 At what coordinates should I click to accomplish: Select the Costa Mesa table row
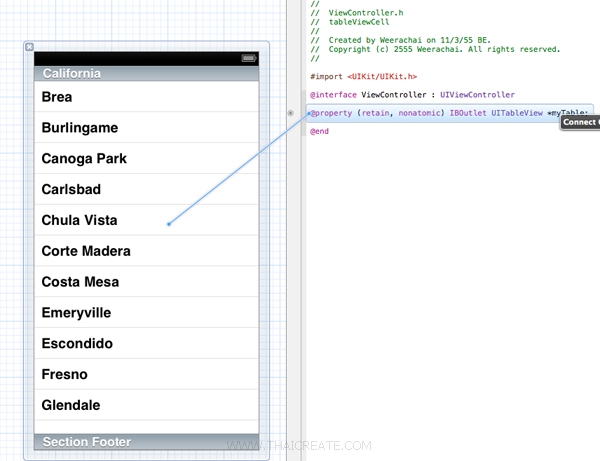pos(147,282)
